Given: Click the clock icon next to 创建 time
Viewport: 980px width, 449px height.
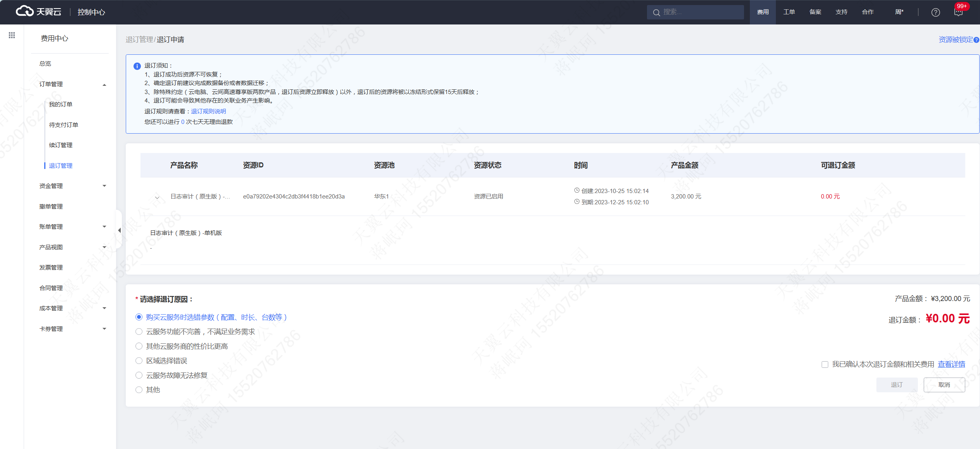Looking at the screenshot, I should [577, 190].
